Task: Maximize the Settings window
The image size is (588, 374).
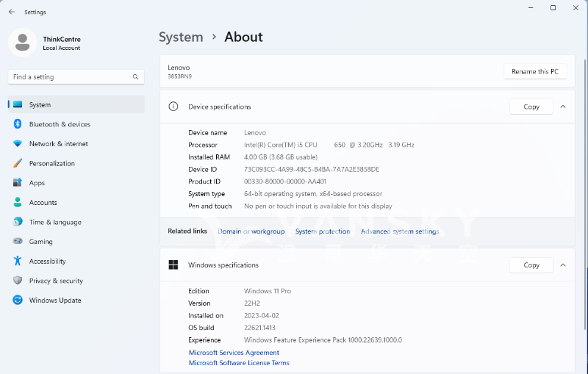Action: pos(553,8)
